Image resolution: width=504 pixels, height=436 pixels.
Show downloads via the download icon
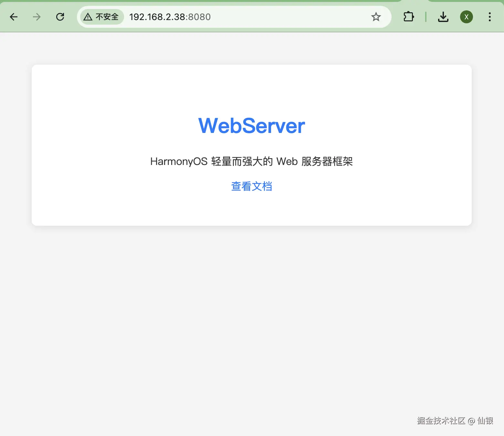(443, 17)
